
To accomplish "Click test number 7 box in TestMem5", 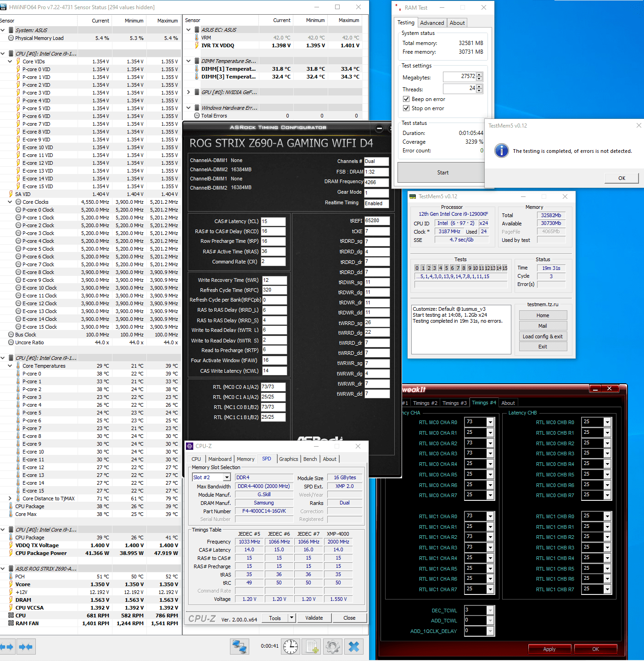I will 458,268.
